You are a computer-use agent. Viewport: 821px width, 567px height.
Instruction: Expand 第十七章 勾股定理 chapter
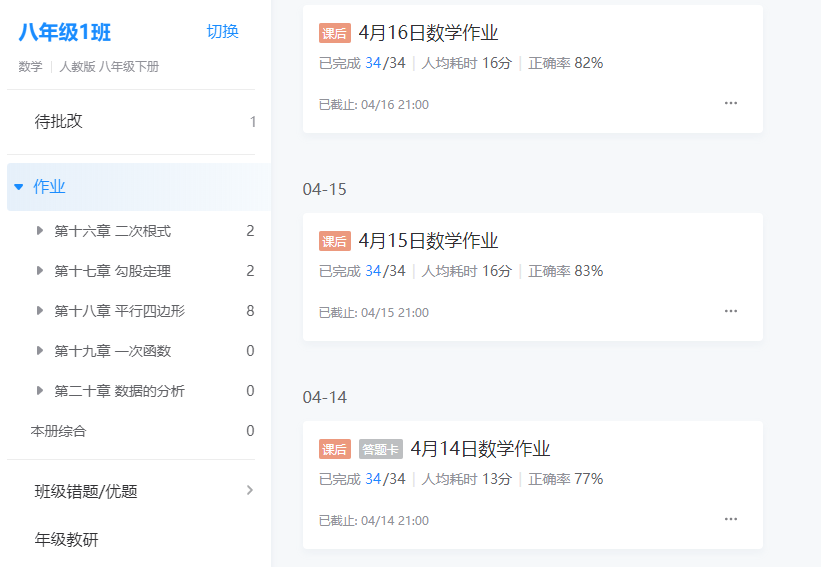click(39, 271)
